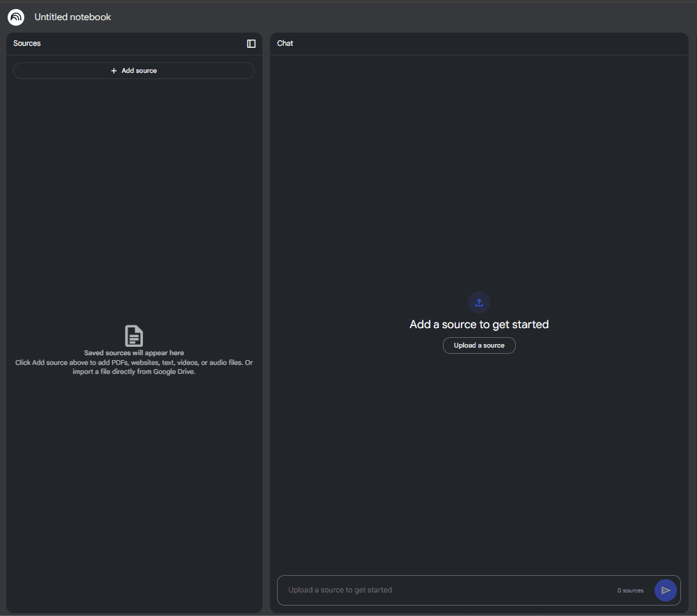Image resolution: width=697 pixels, height=616 pixels.
Task: Click the NotebookLM logo icon
Action: (x=16, y=17)
